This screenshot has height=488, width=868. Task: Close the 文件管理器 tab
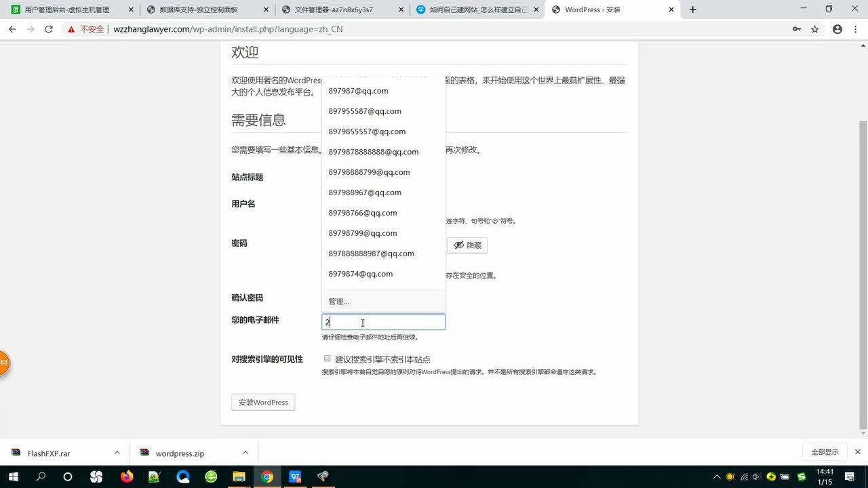[x=401, y=9]
